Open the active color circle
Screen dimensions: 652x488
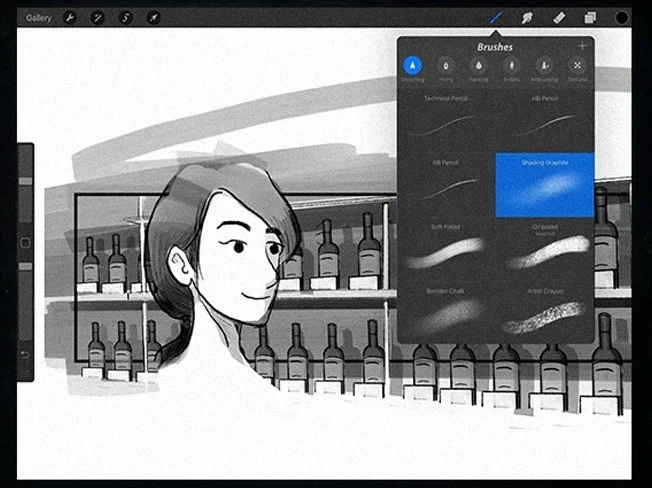(x=621, y=18)
